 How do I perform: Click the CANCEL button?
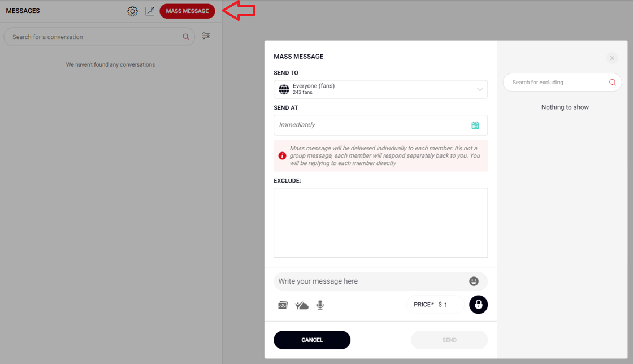click(312, 340)
